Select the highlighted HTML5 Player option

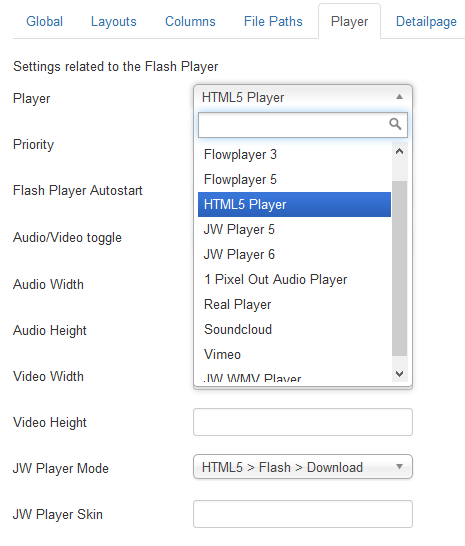pos(294,204)
